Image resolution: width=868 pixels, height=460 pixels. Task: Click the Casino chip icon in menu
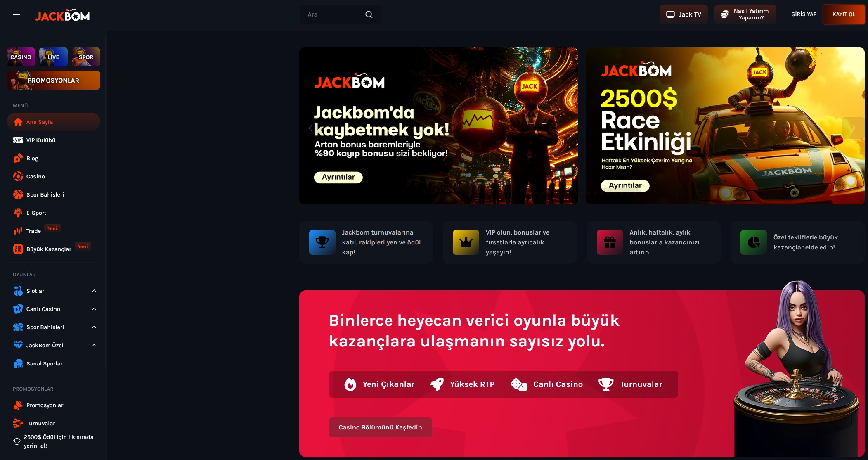click(x=18, y=176)
